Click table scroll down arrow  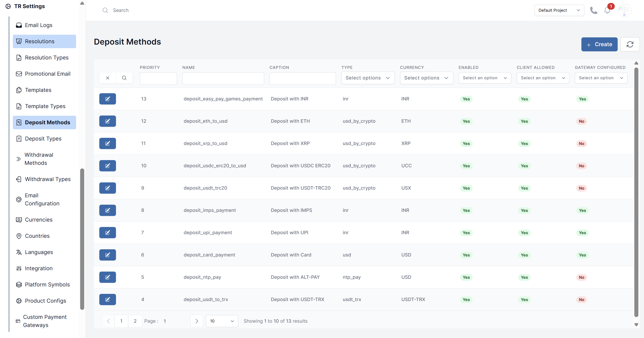tap(636, 324)
